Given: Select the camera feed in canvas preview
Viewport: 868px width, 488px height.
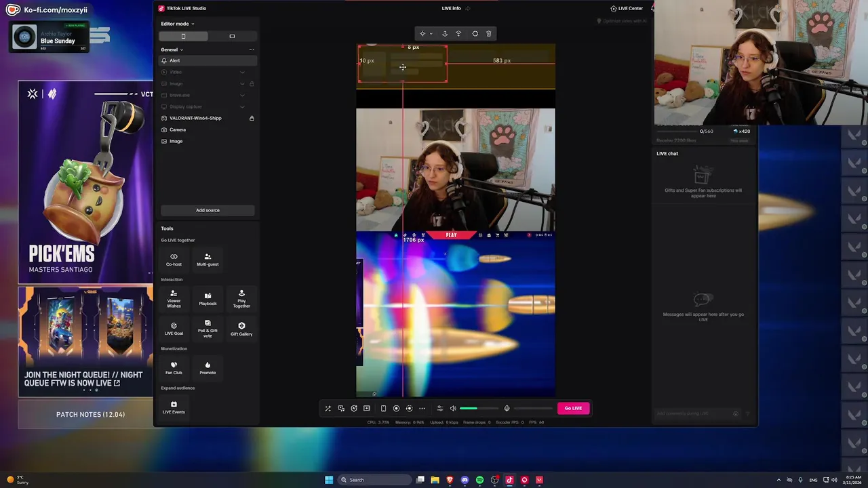Looking at the screenshot, I should pyautogui.click(x=456, y=170).
